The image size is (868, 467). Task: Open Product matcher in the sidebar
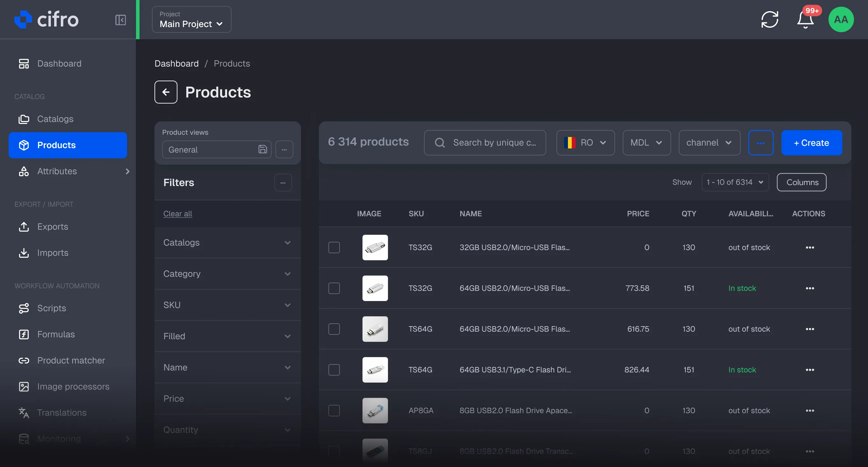68,360
